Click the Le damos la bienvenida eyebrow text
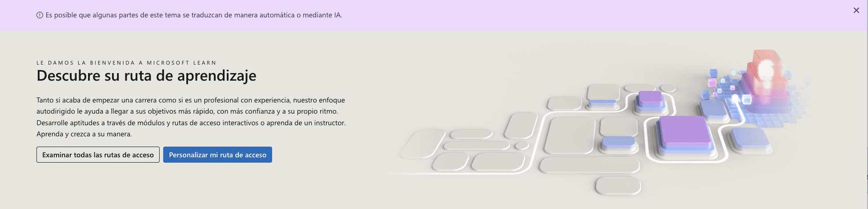This screenshot has width=868, height=209. tap(126, 63)
